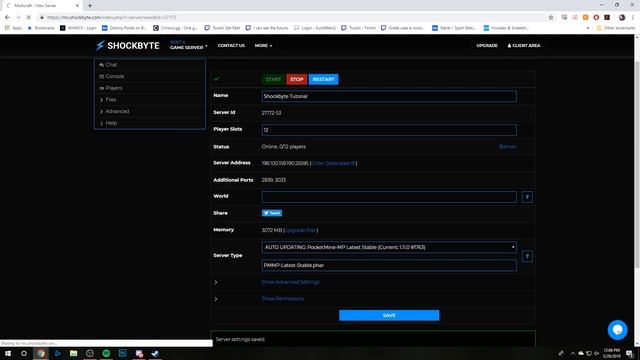Viewport: 640px width, 360px height.
Task: Click the Name input field
Action: coord(389,96)
